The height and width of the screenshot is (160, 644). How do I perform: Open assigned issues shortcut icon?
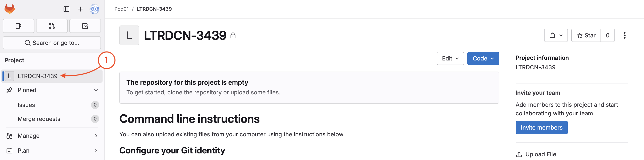coord(18,26)
